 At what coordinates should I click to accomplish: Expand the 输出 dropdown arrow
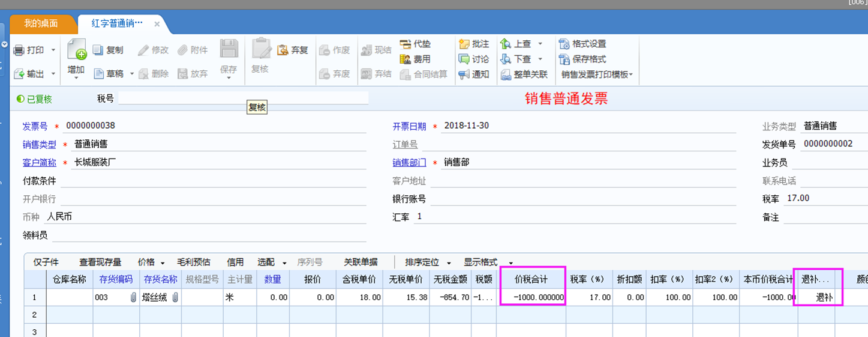(x=53, y=74)
